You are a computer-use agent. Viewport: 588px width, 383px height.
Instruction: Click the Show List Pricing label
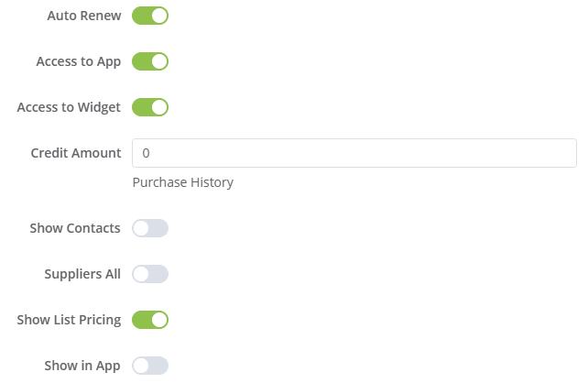(69, 320)
